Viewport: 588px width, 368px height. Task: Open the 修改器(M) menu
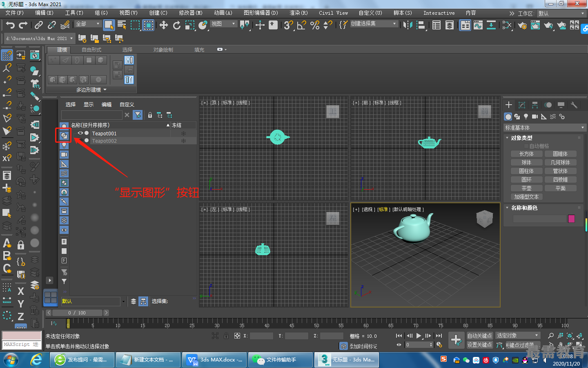point(191,13)
